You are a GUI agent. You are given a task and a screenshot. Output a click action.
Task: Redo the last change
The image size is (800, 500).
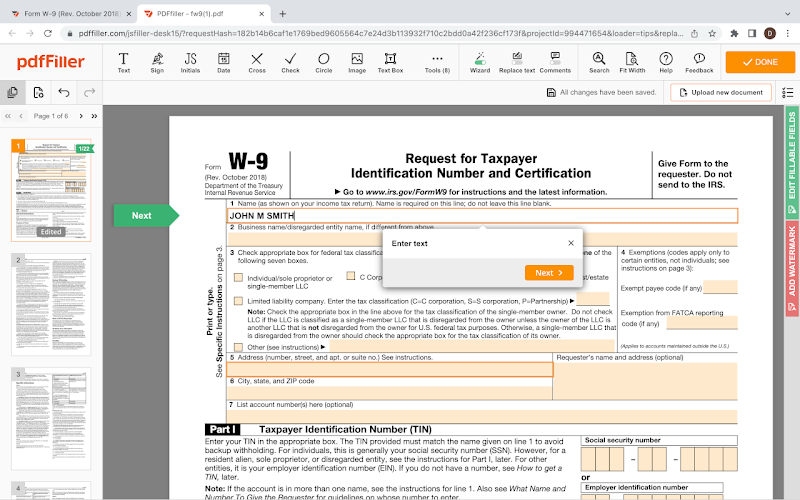tap(89, 92)
